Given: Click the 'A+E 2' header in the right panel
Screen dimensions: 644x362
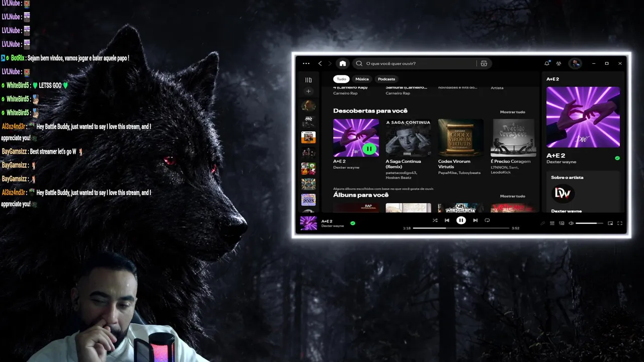Looking at the screenshot, I should pyautogui.click(x=552, y=79).
